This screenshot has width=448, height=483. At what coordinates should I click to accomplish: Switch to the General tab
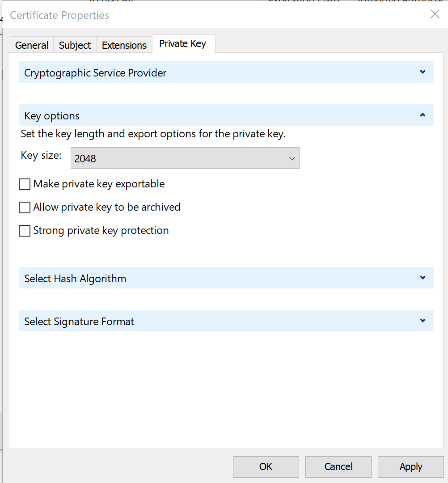(x=32, y=45)
